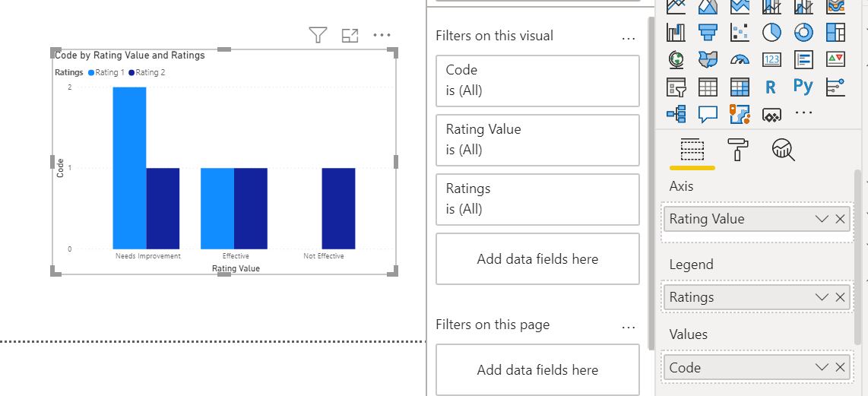Image resolution: width=868 pixels, height=396 pixels.
Task: Select the Rating 2 bar for Not Effective
Action: [339, 208]
